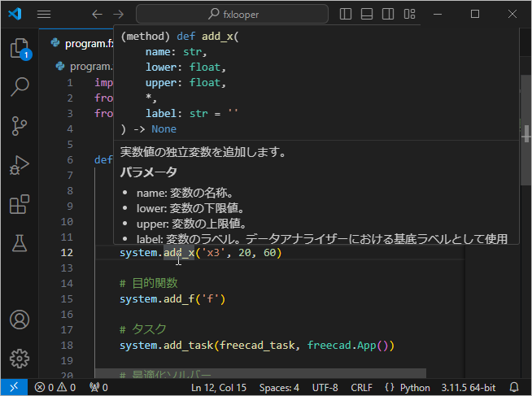
Task: Click the program file breadcrumb item
Action: 89,67
